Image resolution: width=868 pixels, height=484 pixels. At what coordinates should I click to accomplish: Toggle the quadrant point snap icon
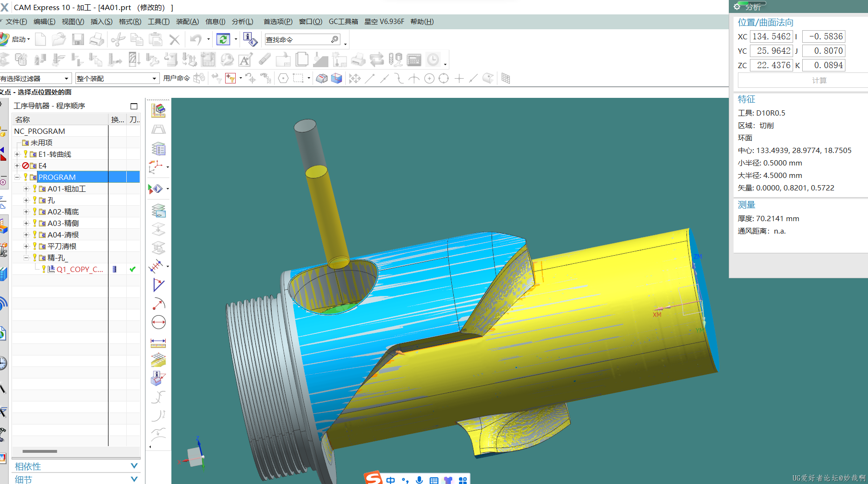[x=444, y=78]
